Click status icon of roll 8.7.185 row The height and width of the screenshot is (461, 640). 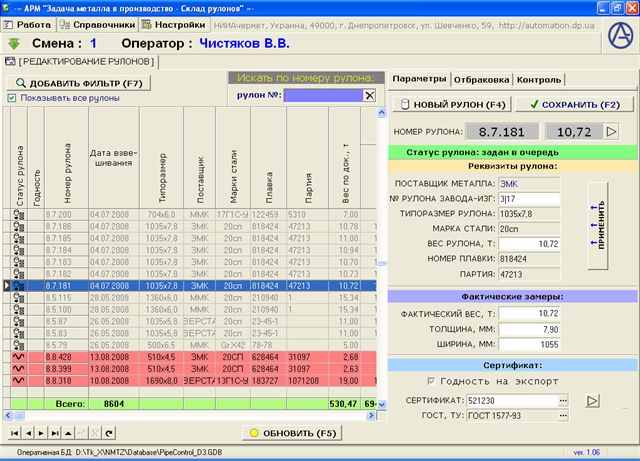pyautogui.click(x=19, y=238)
